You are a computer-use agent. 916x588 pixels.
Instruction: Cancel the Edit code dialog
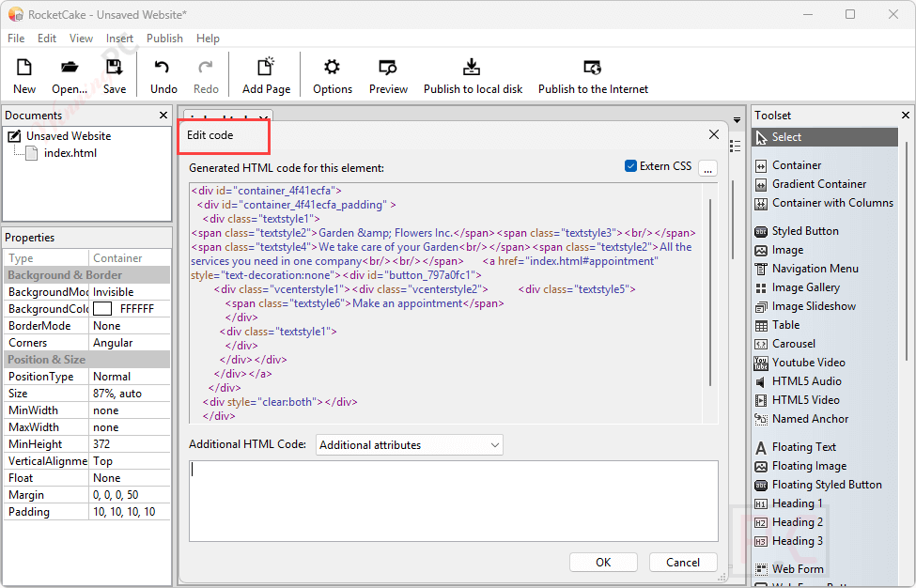(x=683, y=563)
